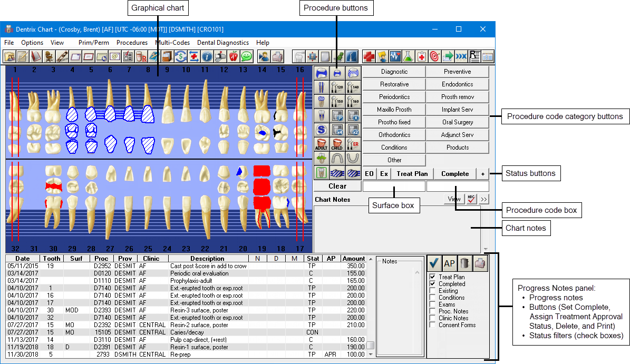630x364 pixels.
Task: Click the CHILD prophylaxis procedure button
Action: point(337,144)
